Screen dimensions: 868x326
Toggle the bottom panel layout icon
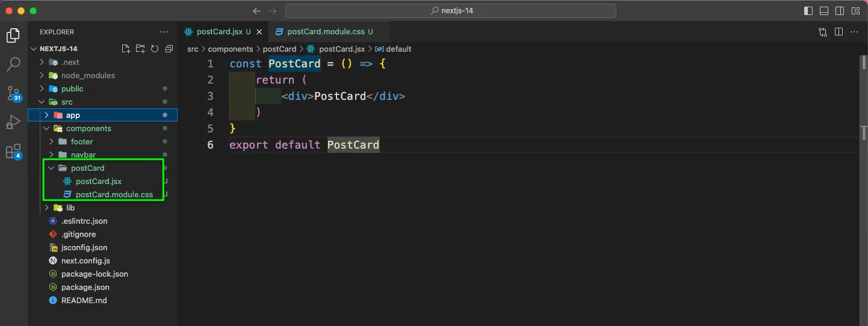(824, 11)
